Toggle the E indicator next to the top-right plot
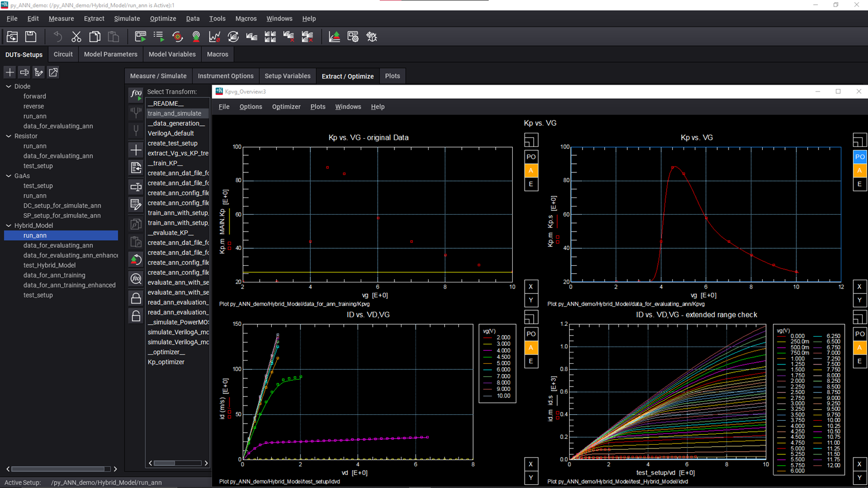Image resolution: width=868 pixels, height=488 pixels. point(859,184)
